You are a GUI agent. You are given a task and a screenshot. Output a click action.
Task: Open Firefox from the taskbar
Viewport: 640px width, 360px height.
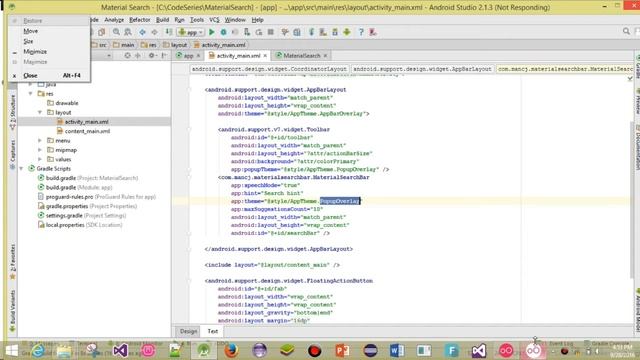click(231, 351)
